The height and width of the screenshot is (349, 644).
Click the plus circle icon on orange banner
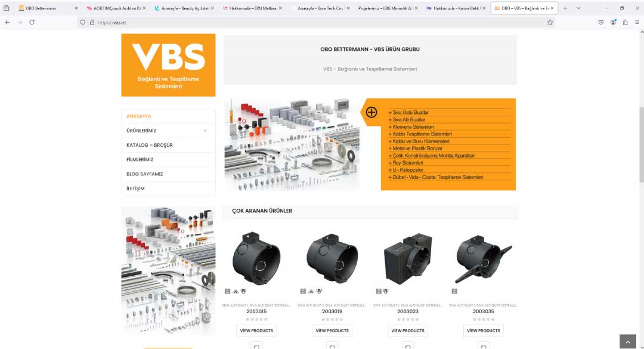click(371, 112)
